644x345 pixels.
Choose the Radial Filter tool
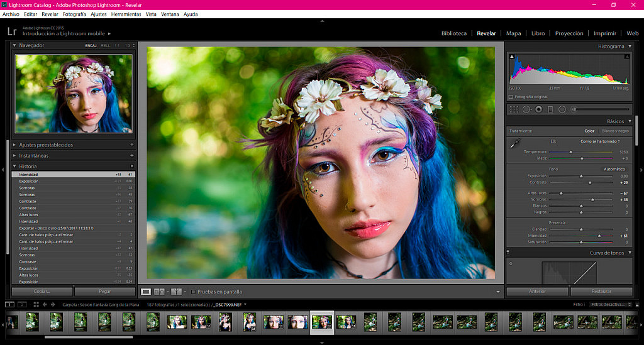[562, 109]
